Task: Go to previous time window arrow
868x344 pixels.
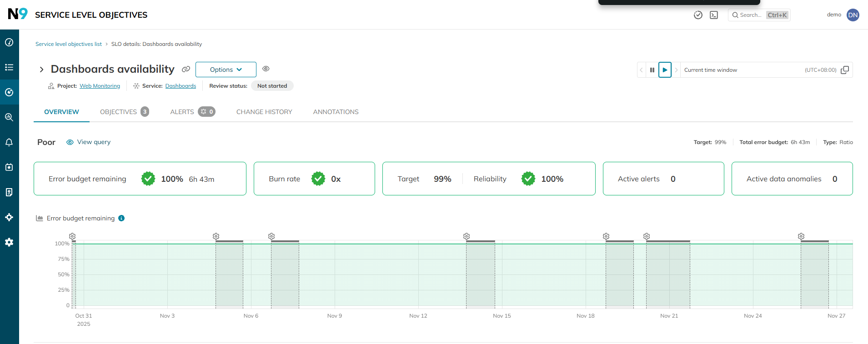Action: coord(642,70)
